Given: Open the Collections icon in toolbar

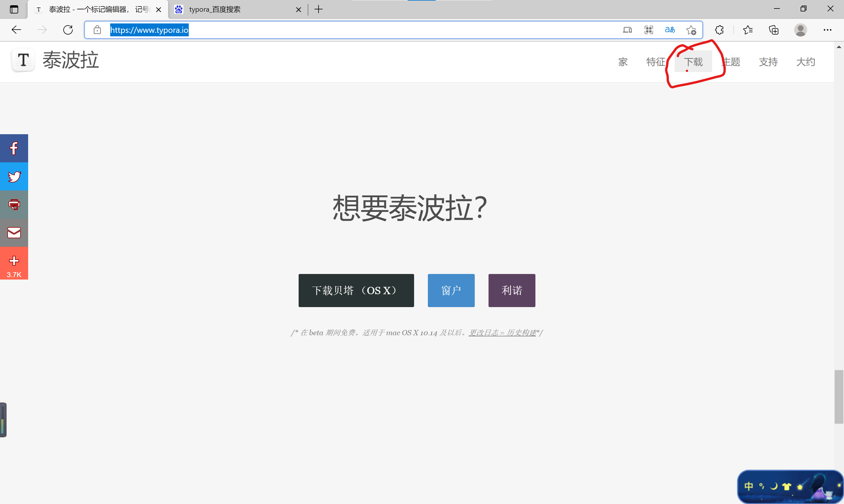Looking at the screenshot, I should click(x=773, y=30).
